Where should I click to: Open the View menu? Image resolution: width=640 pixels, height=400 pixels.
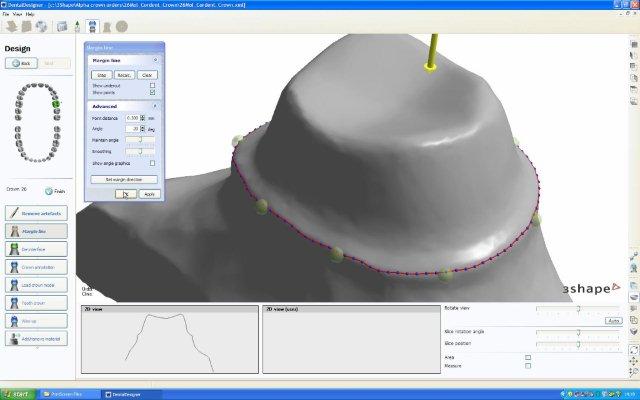point(18,15)
